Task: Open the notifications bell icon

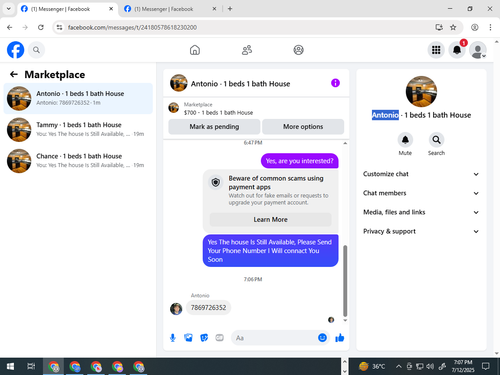Action: (457, 50)
